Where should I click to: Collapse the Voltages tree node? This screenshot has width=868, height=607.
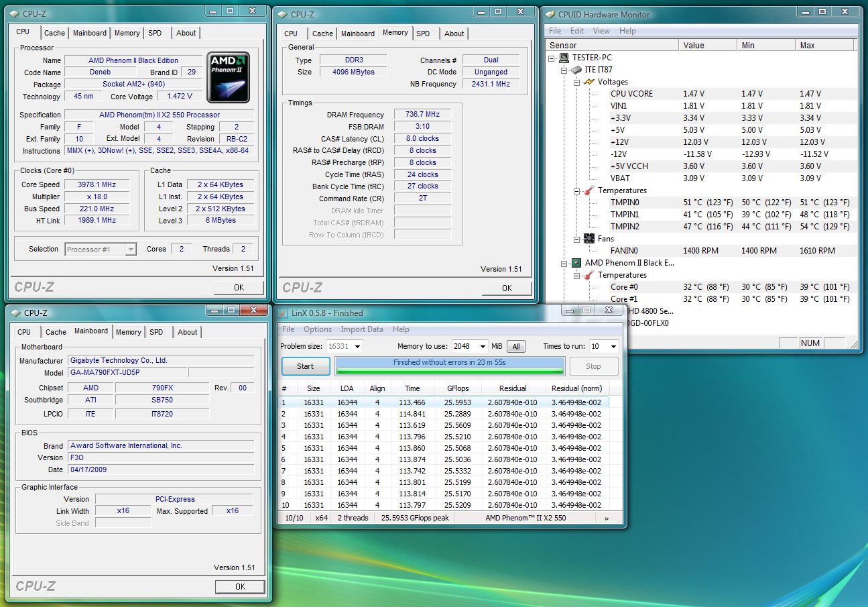point(576,82)
